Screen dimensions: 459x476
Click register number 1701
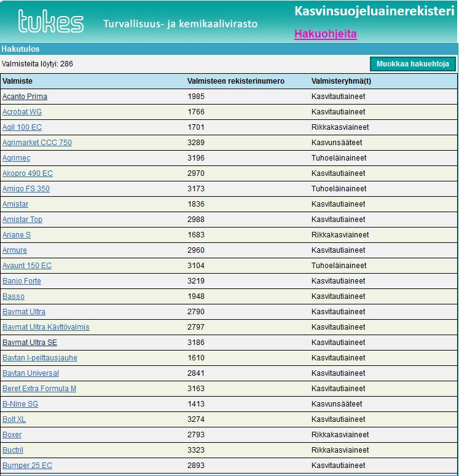pos(196,127)
